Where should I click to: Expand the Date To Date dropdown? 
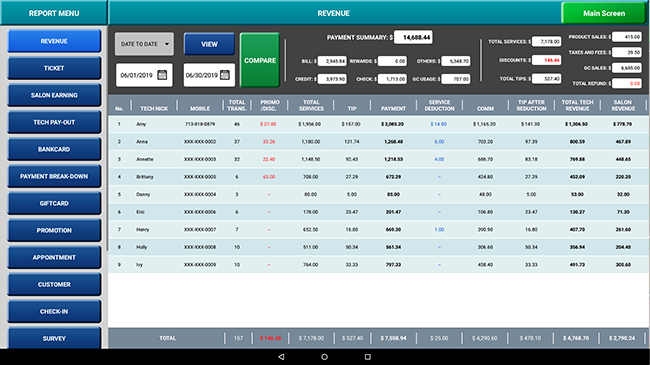coord(144,44)
